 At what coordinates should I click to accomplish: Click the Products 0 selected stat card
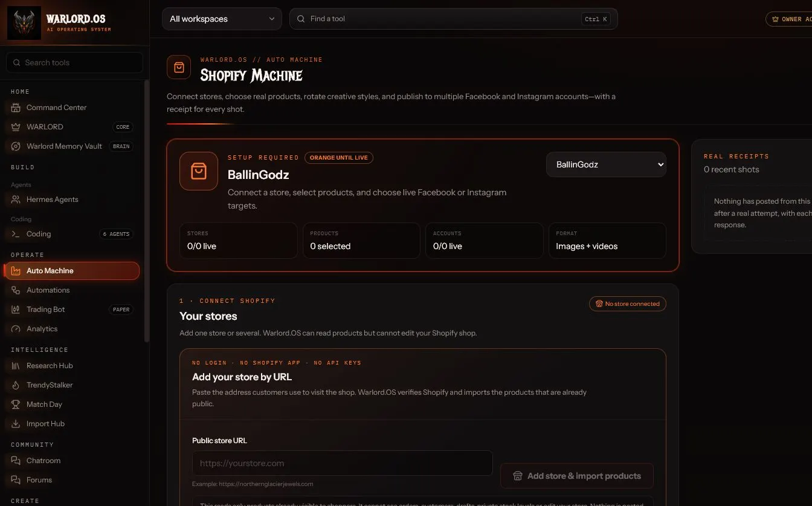361,241
